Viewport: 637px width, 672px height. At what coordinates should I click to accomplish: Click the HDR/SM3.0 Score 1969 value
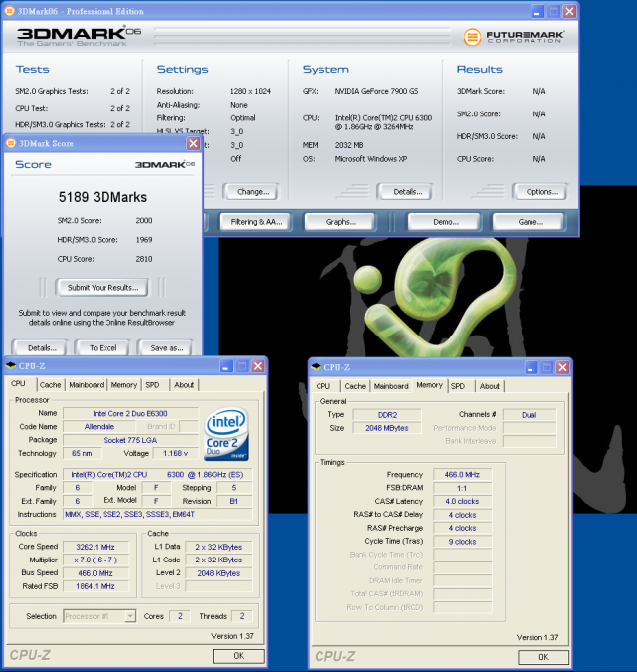(144, 240)
